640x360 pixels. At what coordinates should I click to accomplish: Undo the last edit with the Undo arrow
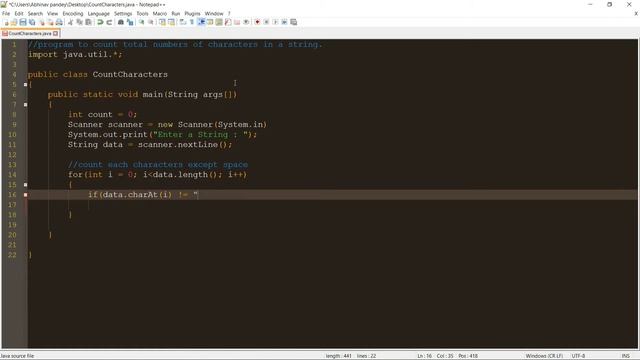pos(100,22)
